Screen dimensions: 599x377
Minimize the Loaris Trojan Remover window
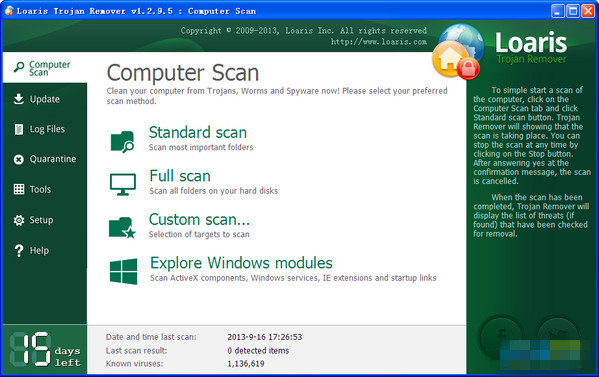click(558, 11)
